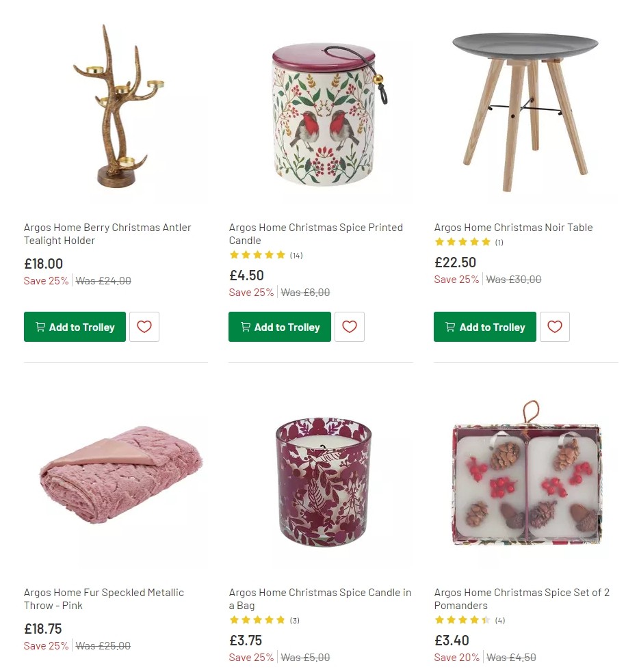Open the Fur Speckled Metallic Throw product page
Viewport: 626px width, 672px height.
104,600
